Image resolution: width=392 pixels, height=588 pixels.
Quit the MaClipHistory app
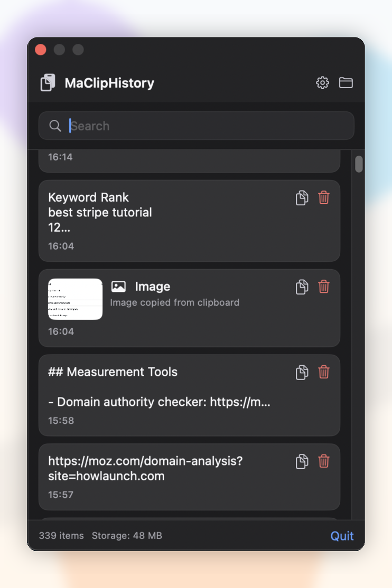click(342, 536)
